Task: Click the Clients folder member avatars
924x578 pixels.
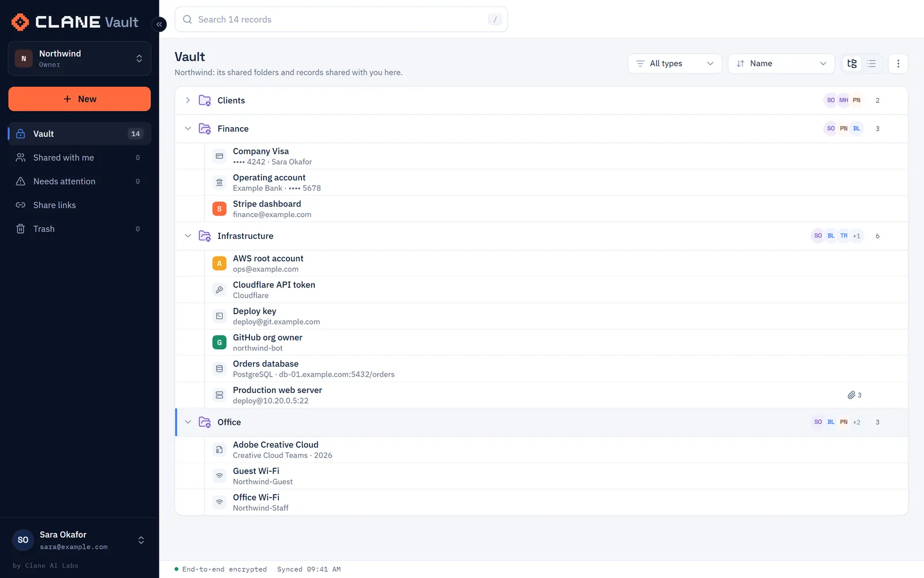Action: point(844,101)
